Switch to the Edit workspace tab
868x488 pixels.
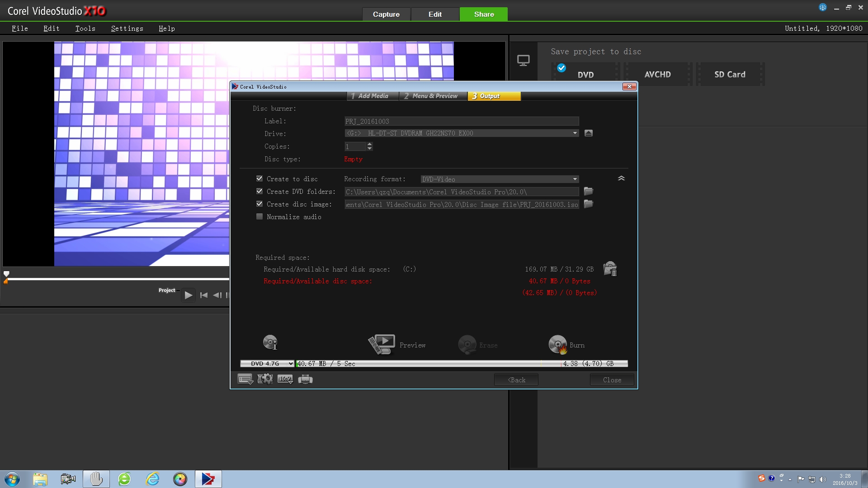435,14
